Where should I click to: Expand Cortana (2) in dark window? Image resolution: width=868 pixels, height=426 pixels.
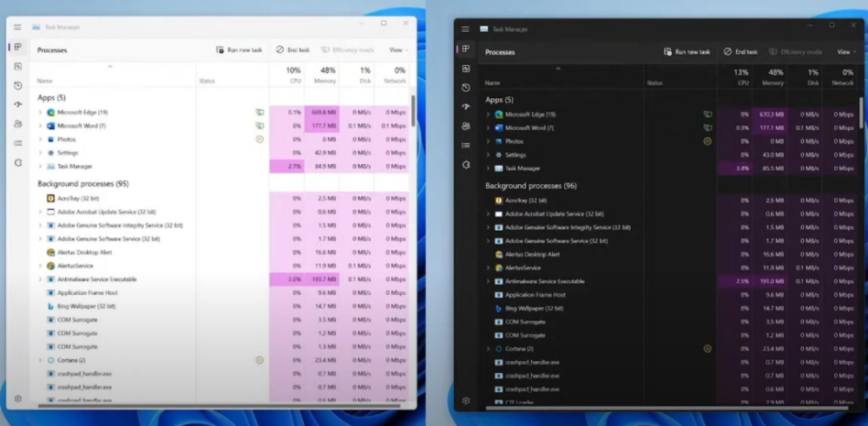tap(488, 349)
